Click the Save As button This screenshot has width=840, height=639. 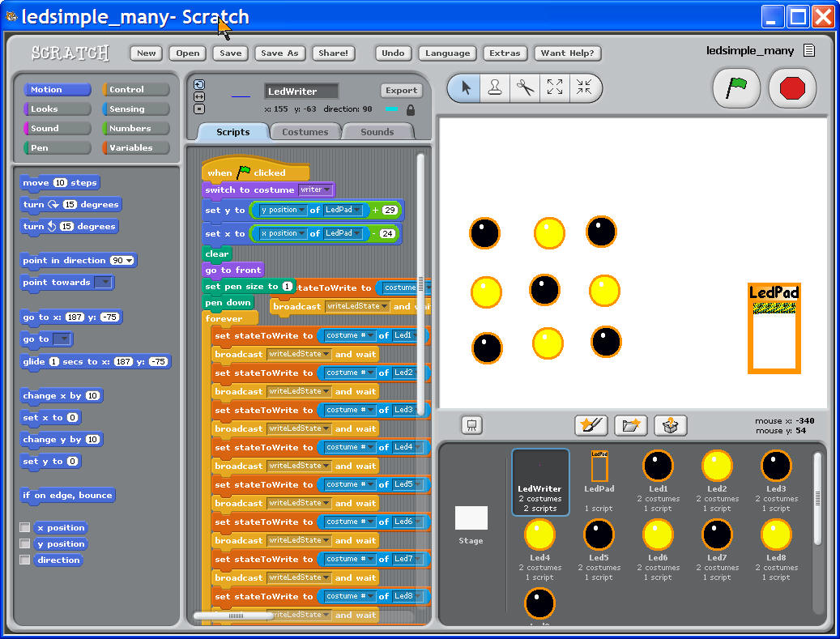click(279, 53)
